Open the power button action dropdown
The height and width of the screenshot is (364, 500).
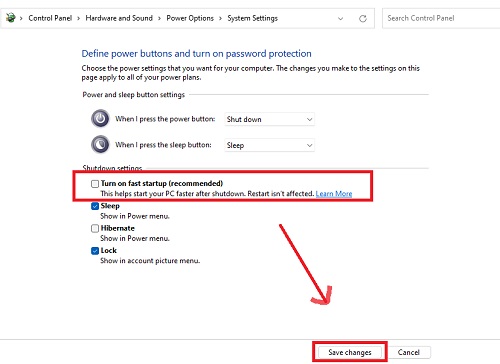click(x=269, y=119)
